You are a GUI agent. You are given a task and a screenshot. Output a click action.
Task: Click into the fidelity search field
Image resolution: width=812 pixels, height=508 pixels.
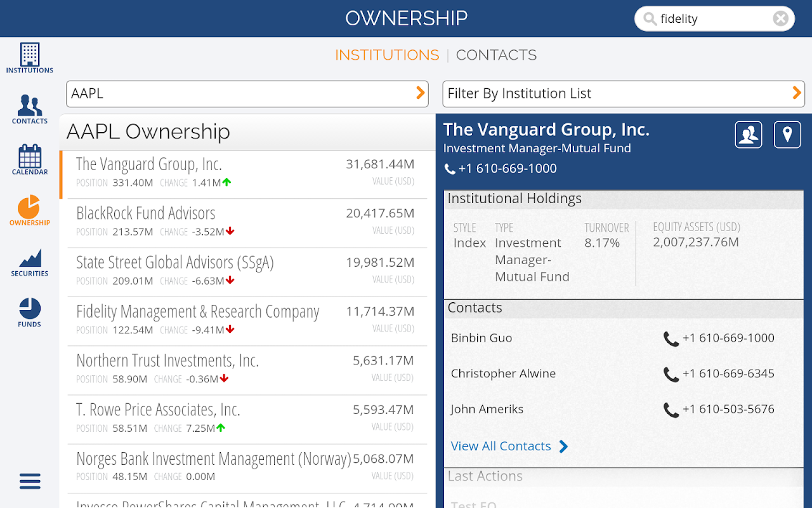pos(714,18)
